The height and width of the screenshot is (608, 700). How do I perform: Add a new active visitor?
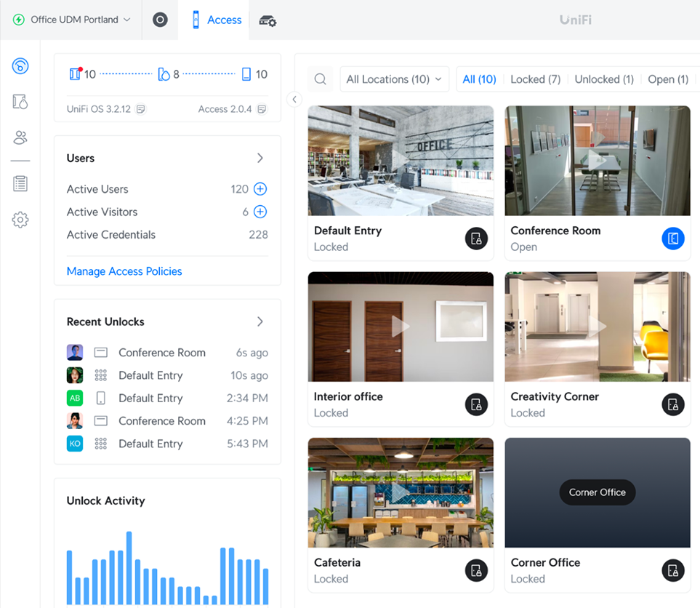[260, 212]
